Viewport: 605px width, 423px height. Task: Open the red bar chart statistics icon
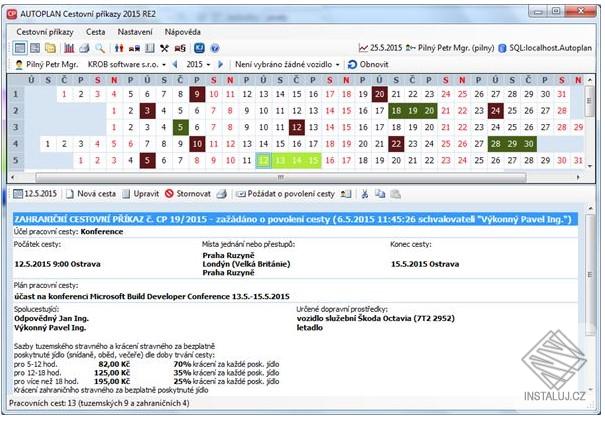[x=69, y=48]
